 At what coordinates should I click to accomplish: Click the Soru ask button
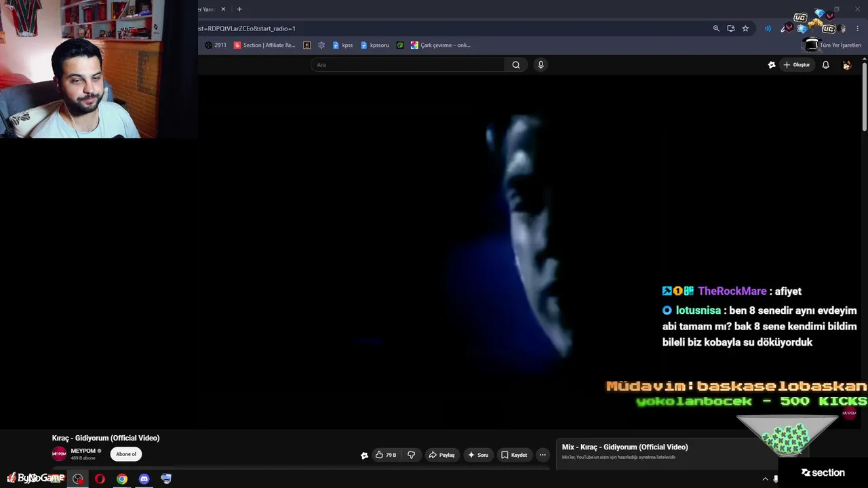coord(478,455)
